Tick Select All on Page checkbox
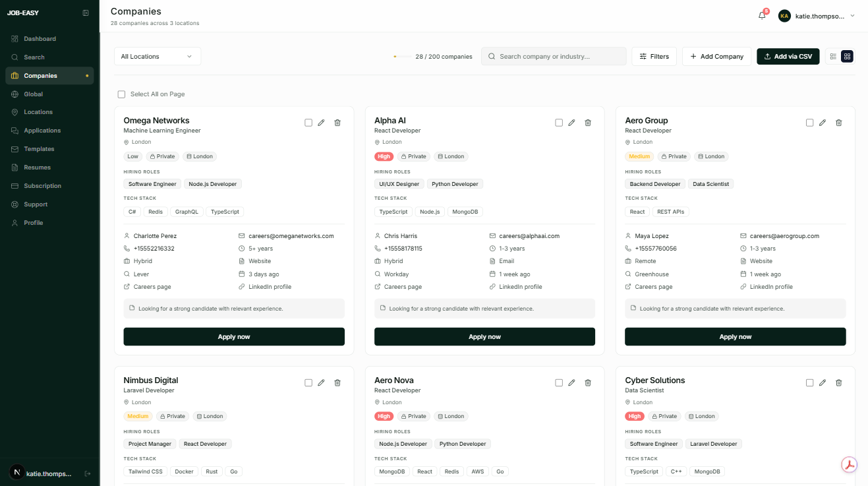 click(121, 94)
